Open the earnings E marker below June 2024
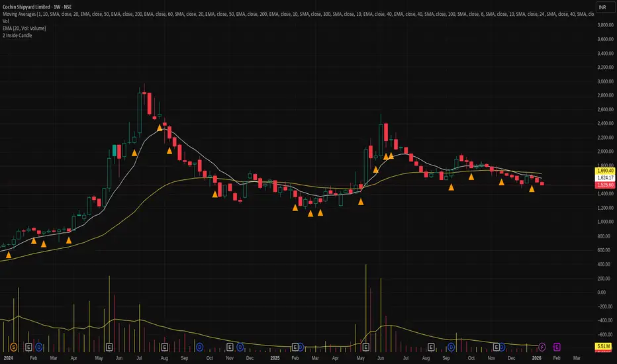617x364 pixels. (109, 347)
